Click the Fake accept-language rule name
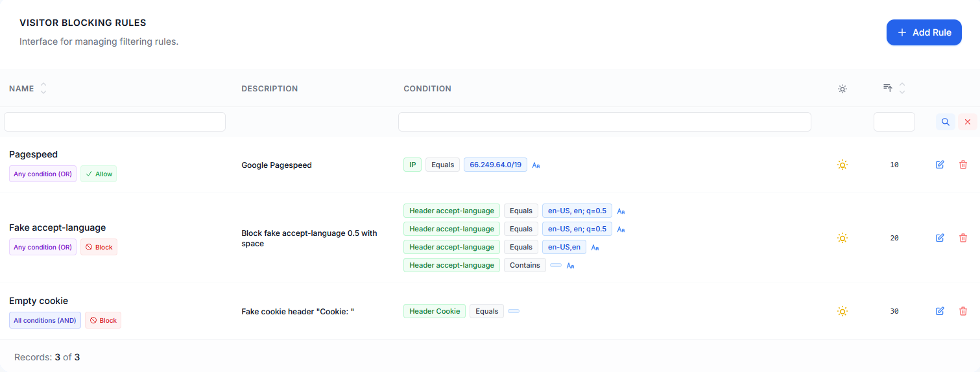 [57, 227]
